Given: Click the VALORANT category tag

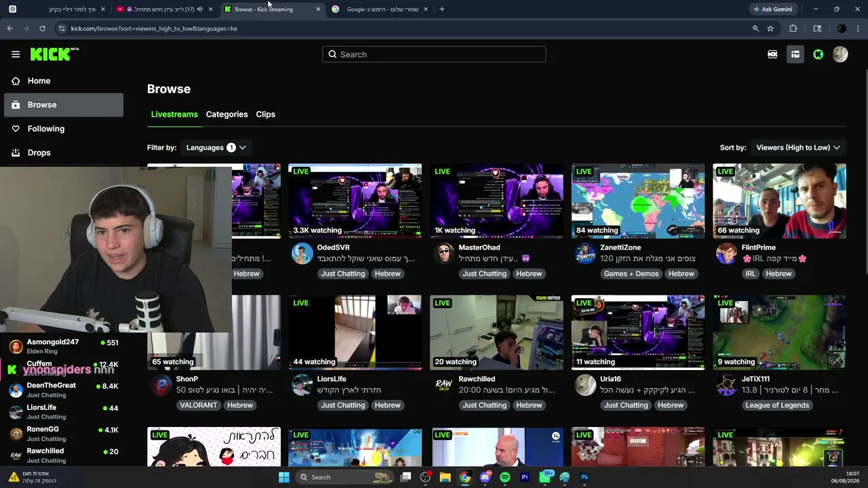Looking at the screenshot, I should [x=199, y=405].
